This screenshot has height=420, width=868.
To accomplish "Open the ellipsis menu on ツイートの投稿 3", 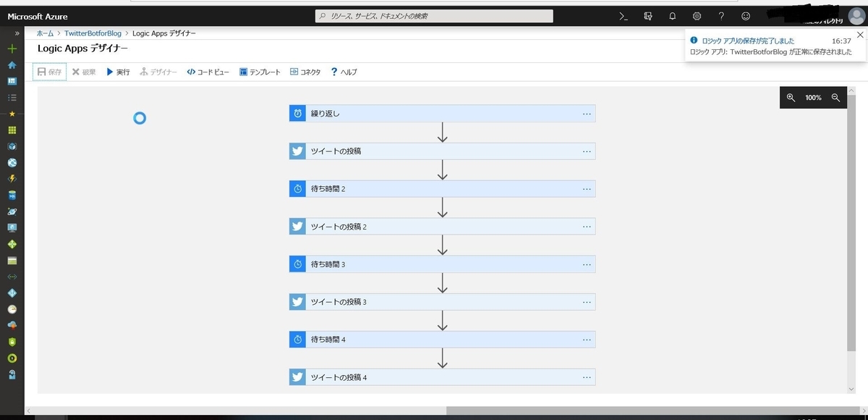I will 587,302.
